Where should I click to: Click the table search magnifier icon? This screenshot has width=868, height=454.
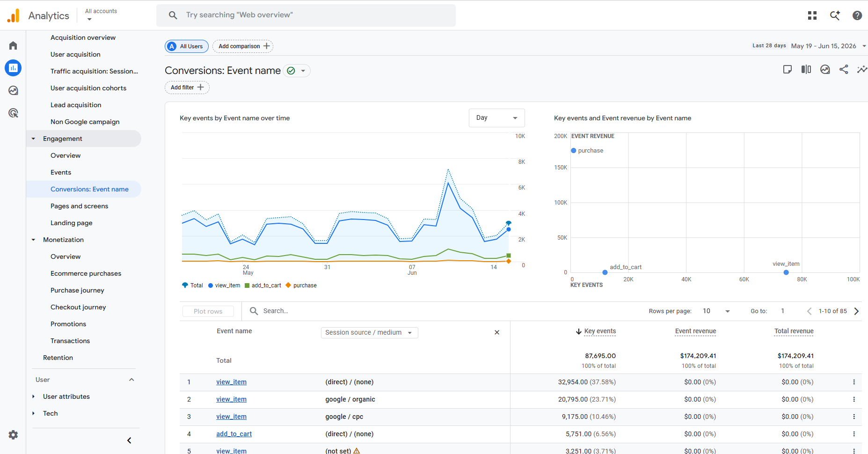[x=254, y=311]
